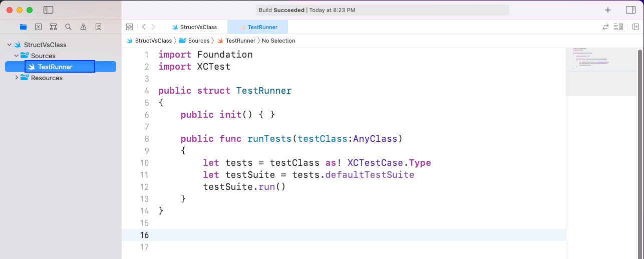The height and width of the screenshot is (259, 644).
Task: Toggle the right inspector panel
Action: [x=630, y=10]
